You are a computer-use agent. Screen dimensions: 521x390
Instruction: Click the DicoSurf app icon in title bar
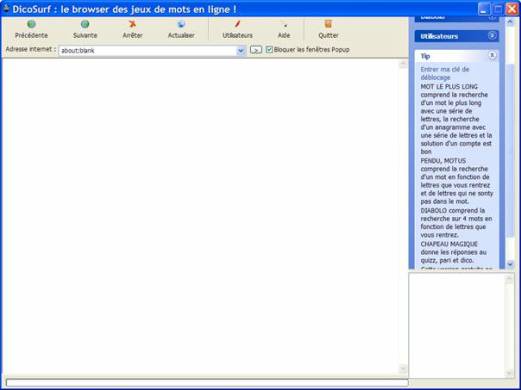click(6, 8)
